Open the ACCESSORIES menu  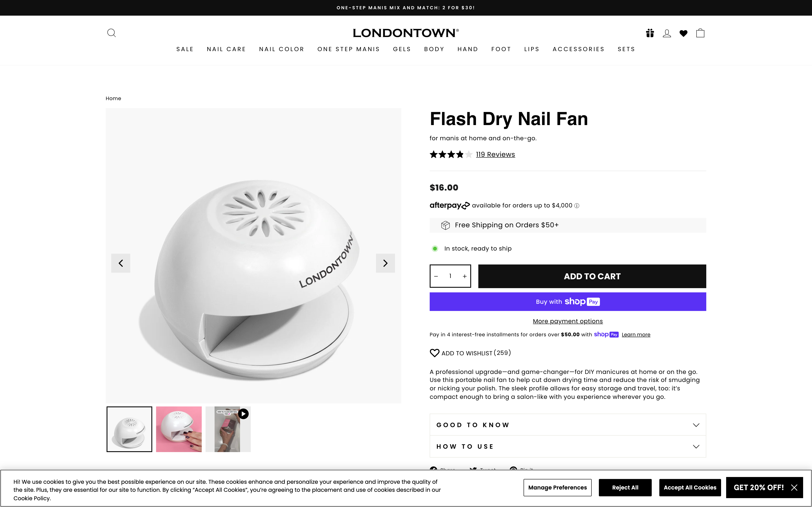pyautogui.click(x=579, y=49)
